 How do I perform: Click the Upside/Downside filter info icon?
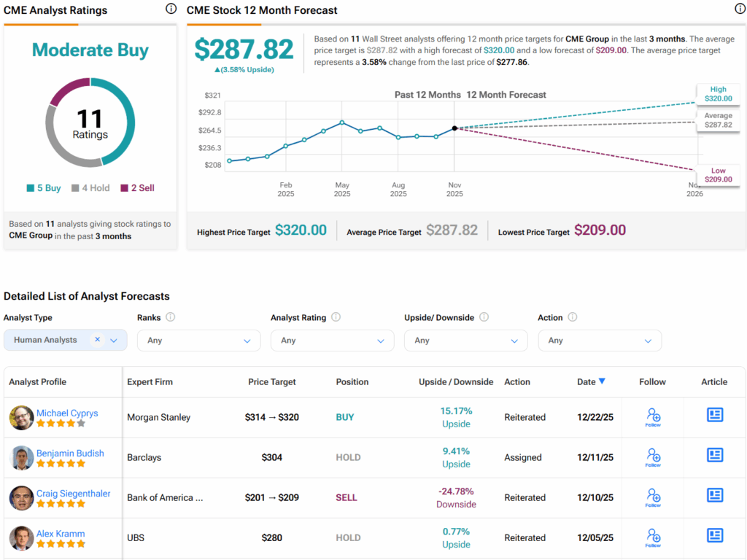click(x=484, y=317)
